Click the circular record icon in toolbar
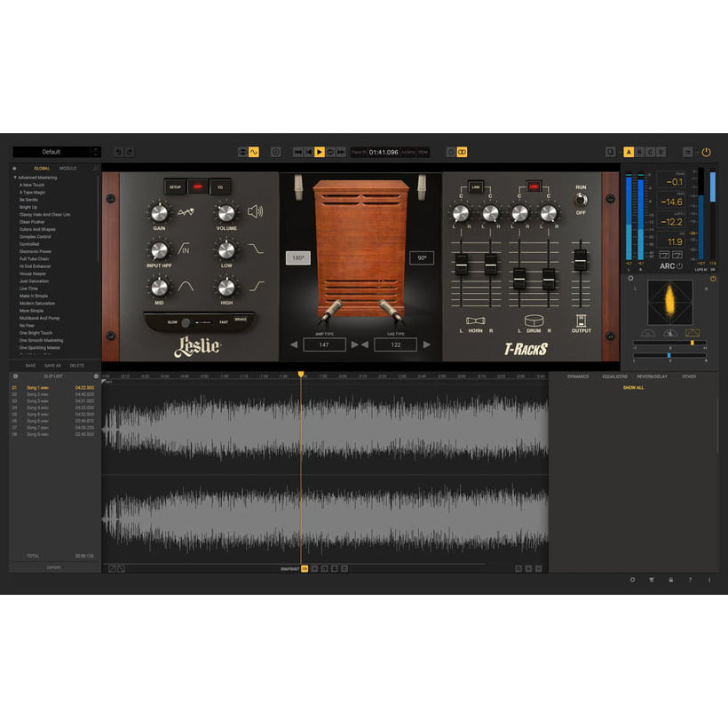This screenshot has height=728, width=728. (x=276, y=152)
